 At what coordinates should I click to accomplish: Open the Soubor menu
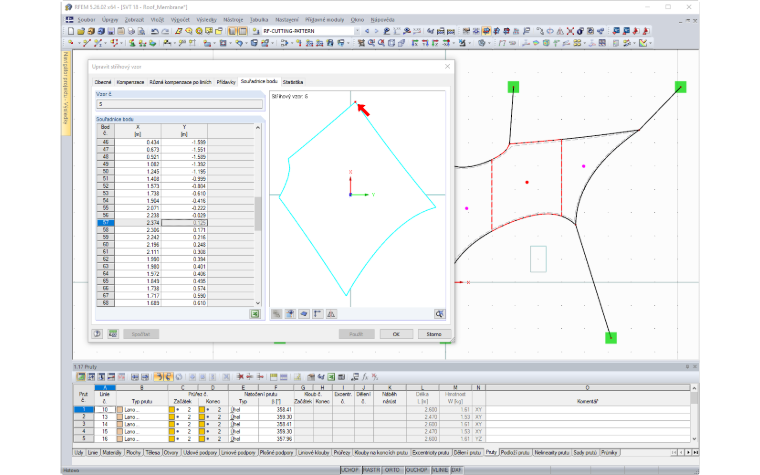click(x=86, y=20)
